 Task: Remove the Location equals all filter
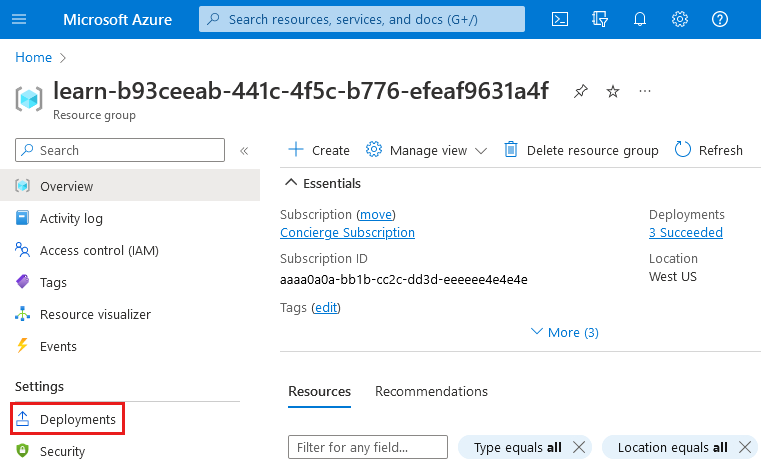(x=745, y=447)
